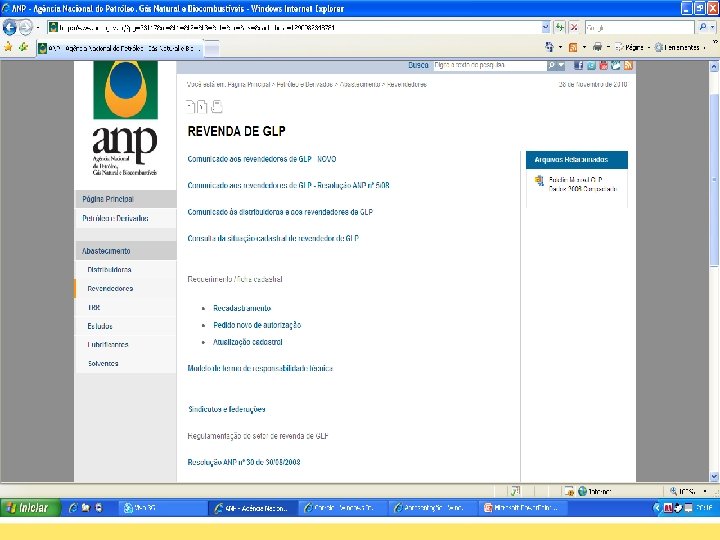Click the browser Forward arrow button

[25, 28]
